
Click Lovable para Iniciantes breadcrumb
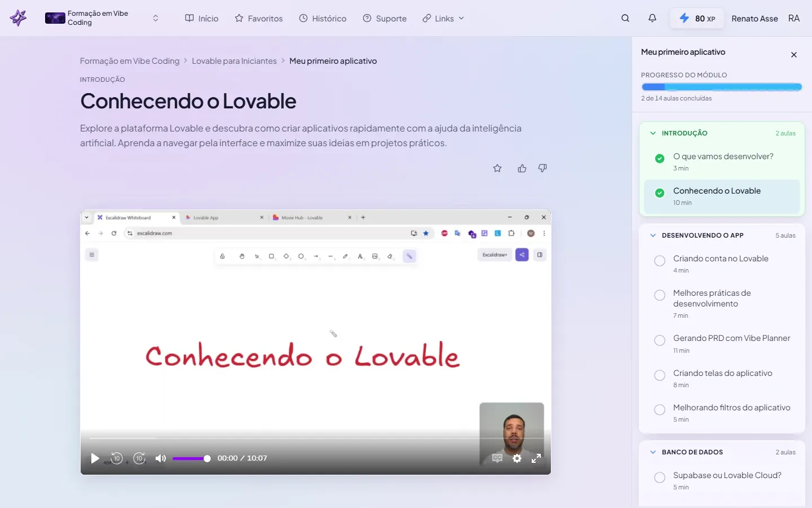pyautogui.click(x=234, y=61)
